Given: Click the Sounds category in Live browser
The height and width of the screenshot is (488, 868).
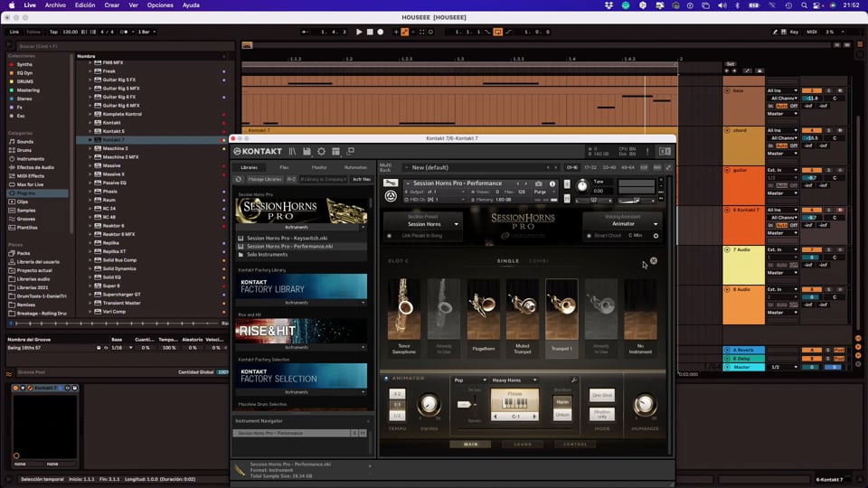Looking at the screenshot, I should 25,142.
